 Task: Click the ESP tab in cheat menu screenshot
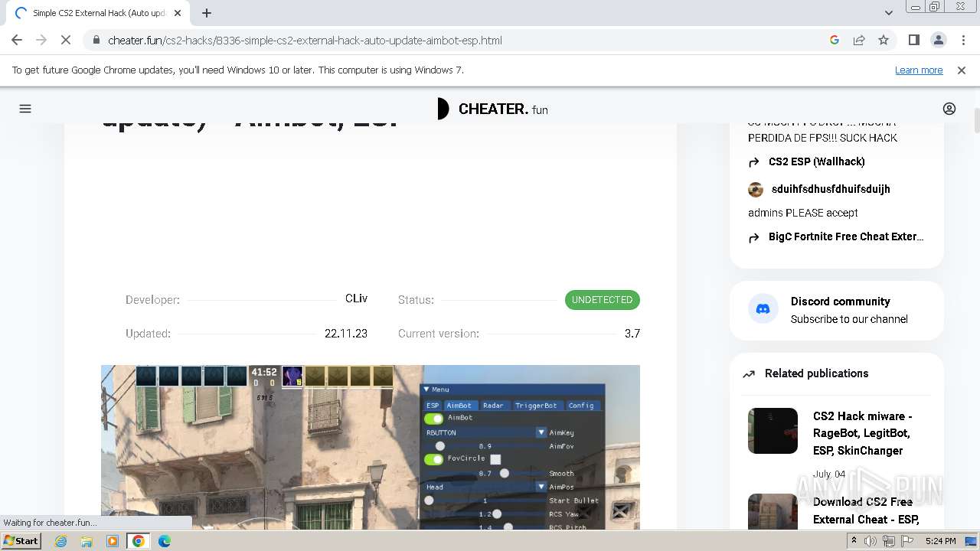point(433,406)
